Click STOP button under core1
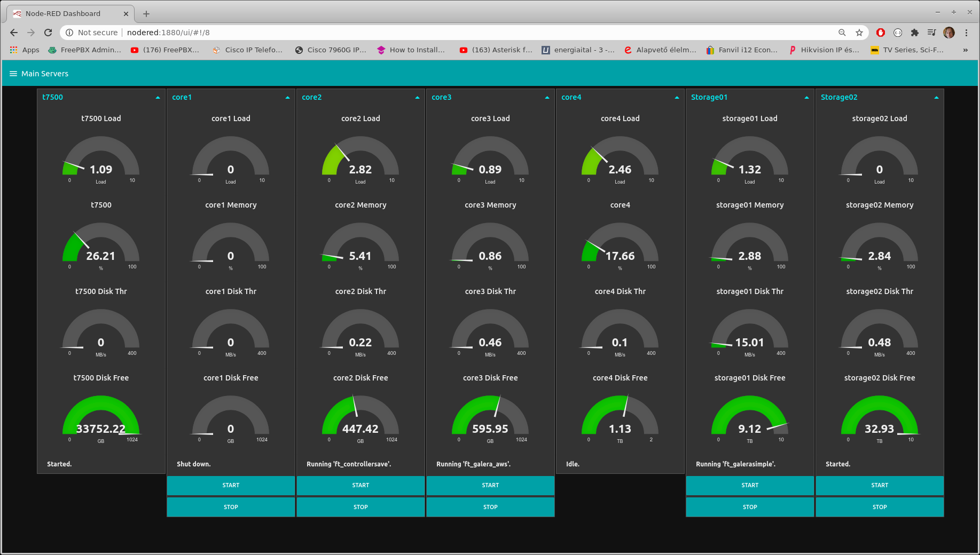The height and width of the screenshot is (555, 980). (x=231, y=507)
